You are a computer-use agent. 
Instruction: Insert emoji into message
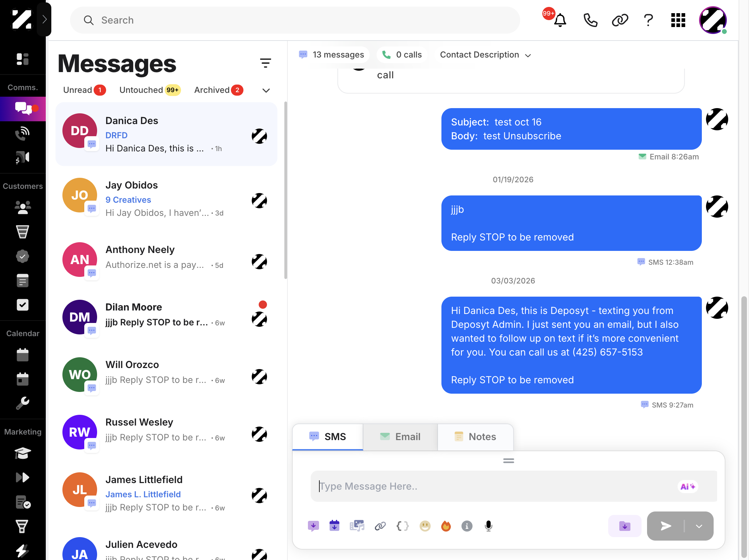point(425,526)
